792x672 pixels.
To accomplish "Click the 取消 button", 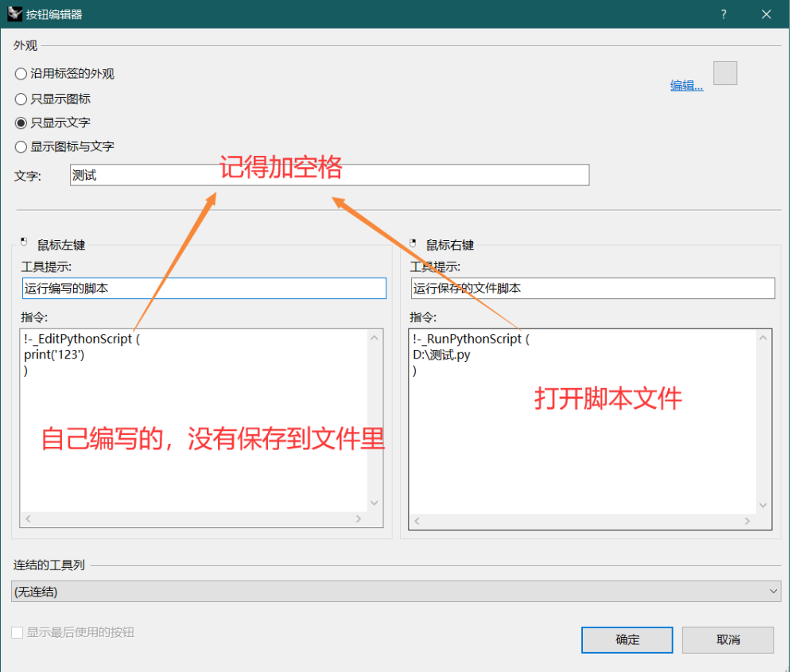I will (x=728, y=639).
